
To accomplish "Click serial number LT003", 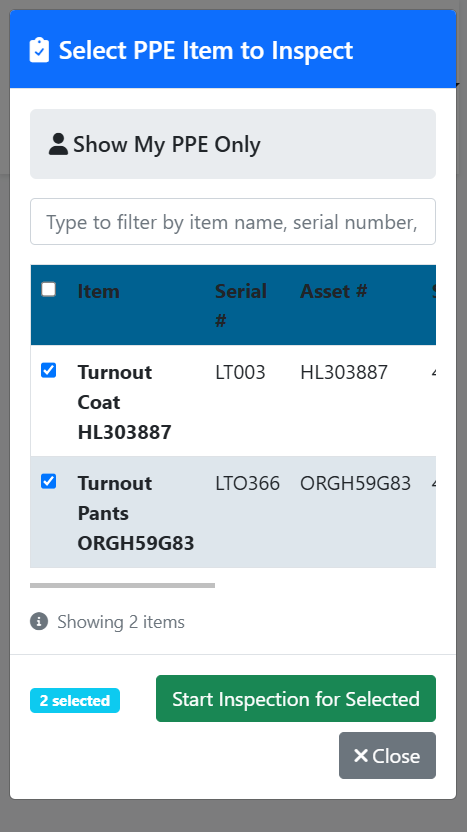I will [240, 372].
